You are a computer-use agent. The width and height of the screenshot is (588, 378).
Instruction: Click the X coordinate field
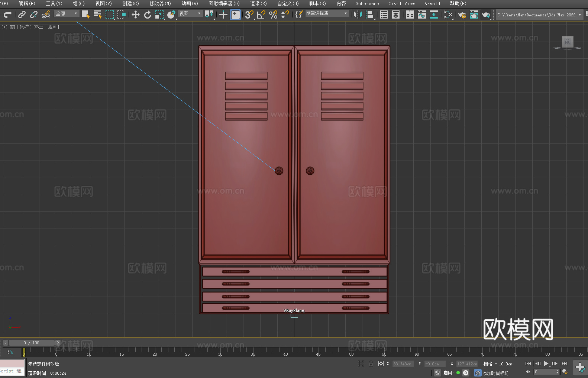pos(403,364)
